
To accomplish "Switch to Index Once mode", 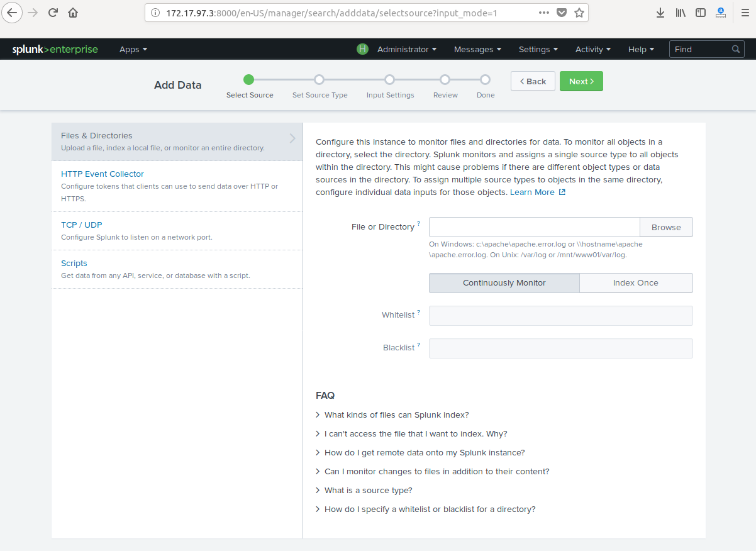I will click(x=635, y=283).
